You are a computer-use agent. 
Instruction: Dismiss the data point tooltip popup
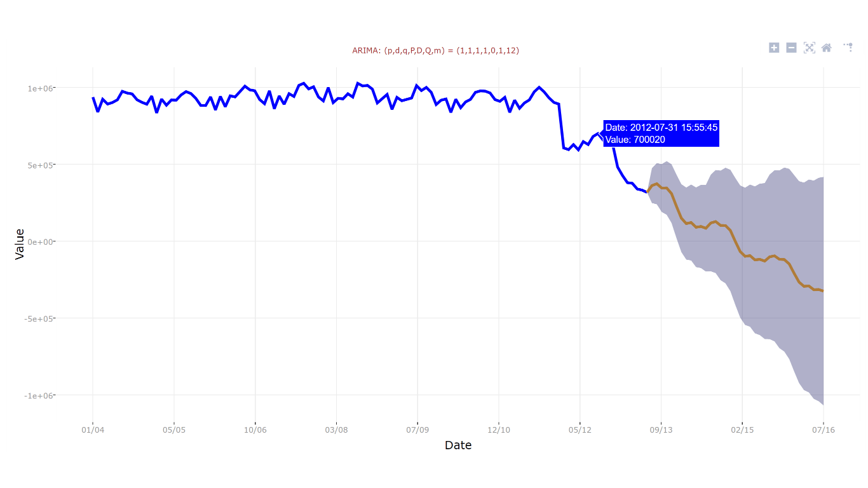[x=661, y=134]
